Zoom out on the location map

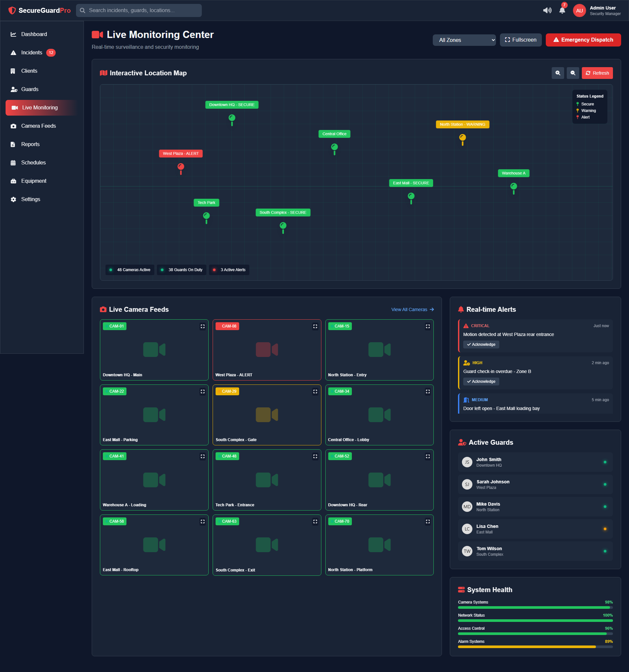pos(573,73)
